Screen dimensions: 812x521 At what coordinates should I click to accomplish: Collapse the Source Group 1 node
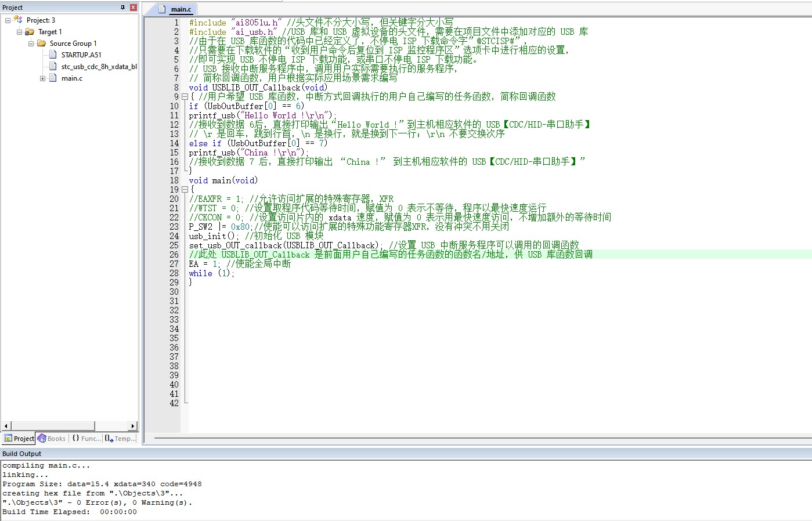pyautogui.click(x=31, y=44)
